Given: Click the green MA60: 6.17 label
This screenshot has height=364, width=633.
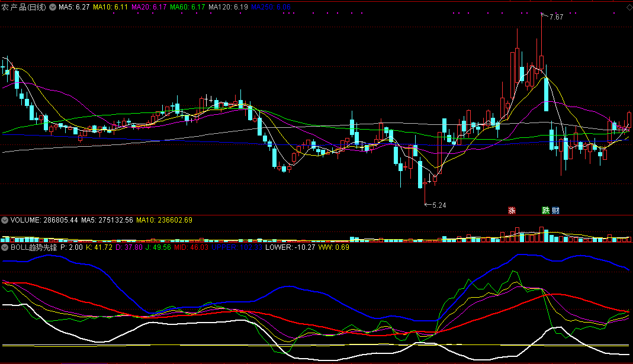Looking at the screenshot, I should pos(187,7).
